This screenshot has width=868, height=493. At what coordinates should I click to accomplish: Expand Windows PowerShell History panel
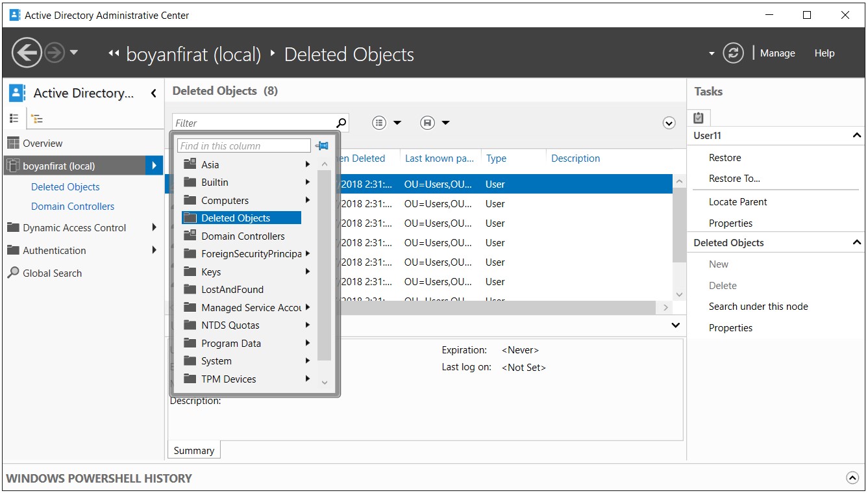(852, 478)
